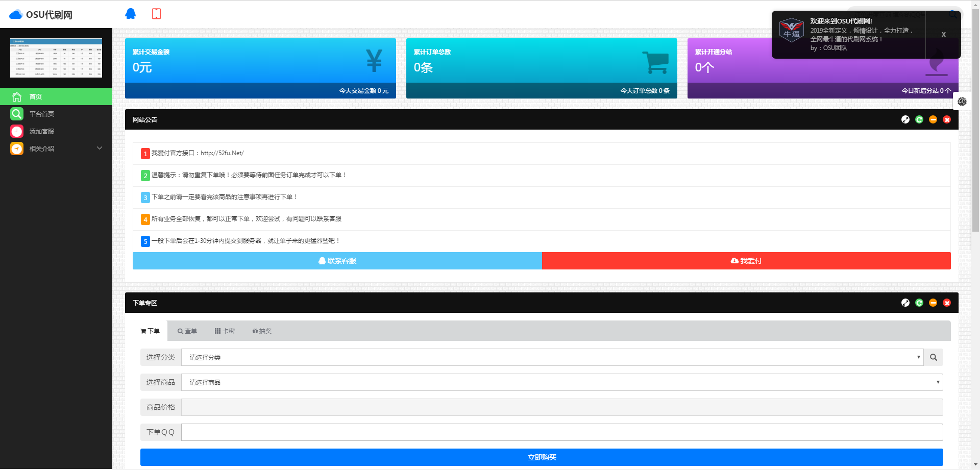The image size is (980, 470).
Task: Click the scrollbar up arrow
Action: [x=975, y=5]
